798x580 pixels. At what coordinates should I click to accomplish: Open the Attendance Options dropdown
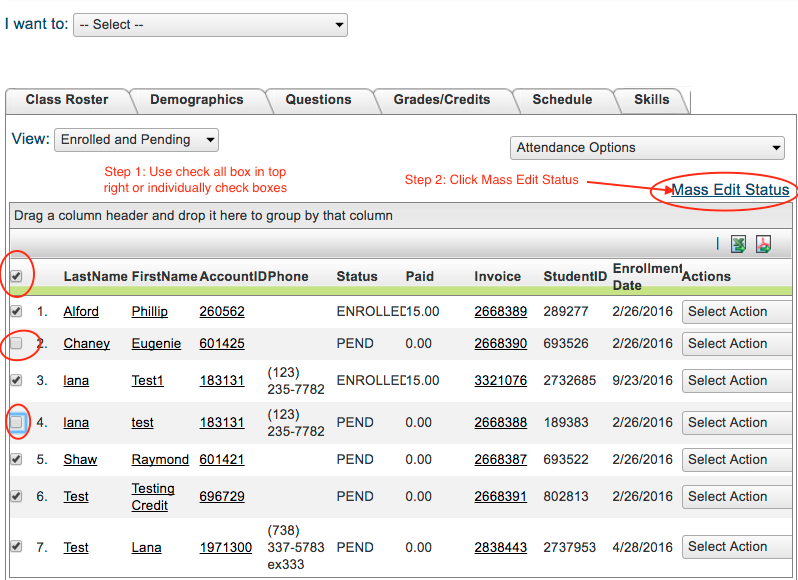pyautogui.click(x=647, y=148)
